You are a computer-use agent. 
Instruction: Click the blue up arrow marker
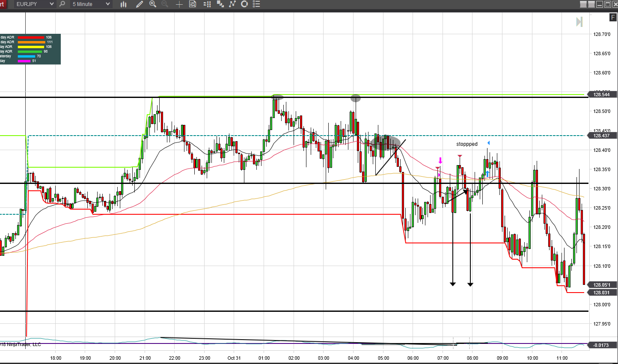coord(487,174)
